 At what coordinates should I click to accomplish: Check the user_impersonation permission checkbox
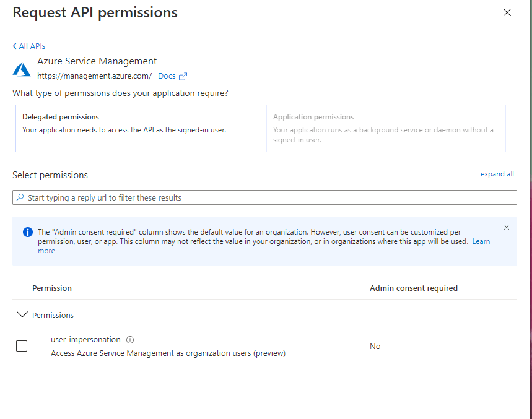point(22,346)
